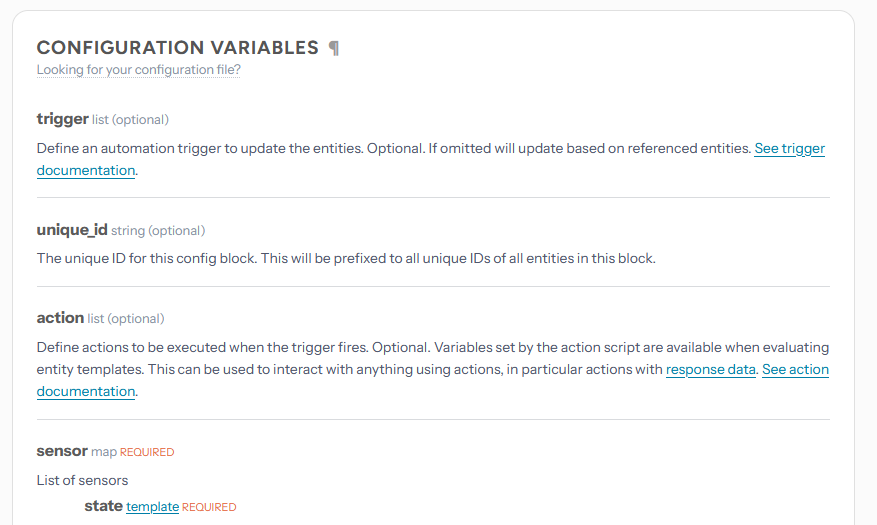Click the REQUIRED label beside state template
The width and height of the screenshot is (877, 525).
pos(209,507)
